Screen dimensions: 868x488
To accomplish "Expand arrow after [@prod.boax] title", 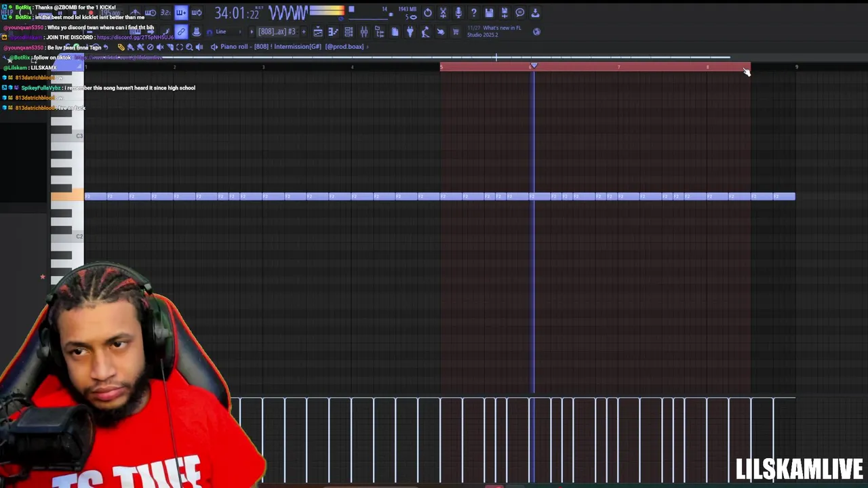I will [368, 47].
